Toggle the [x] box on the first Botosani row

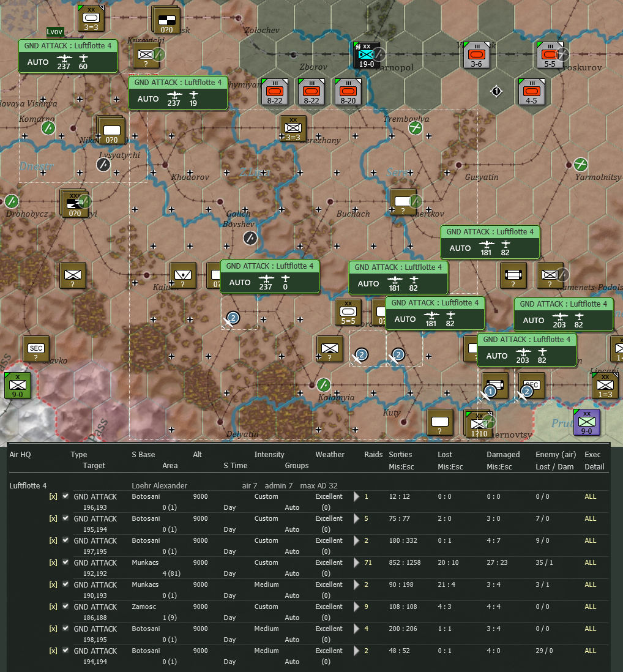pos(53,496)
